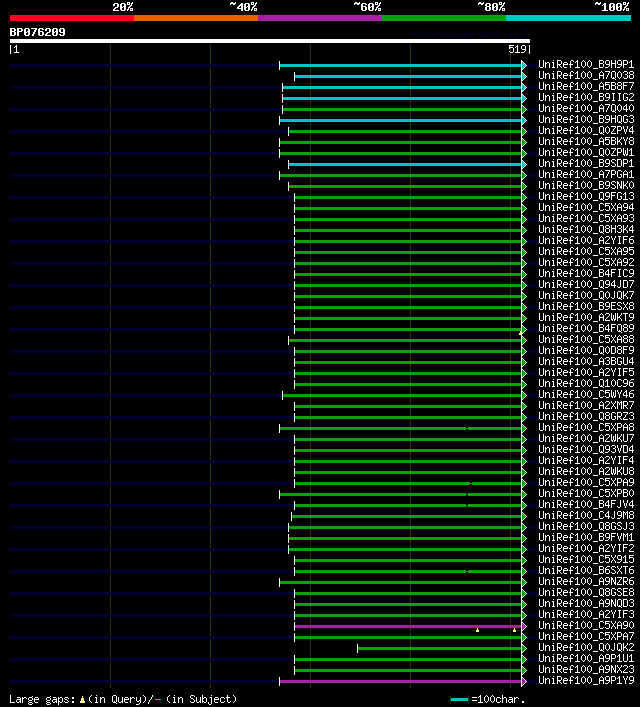Click the green alignment bar for UniRef100_A2WKT9
The image size is (640, 707).
coord(408,318)
